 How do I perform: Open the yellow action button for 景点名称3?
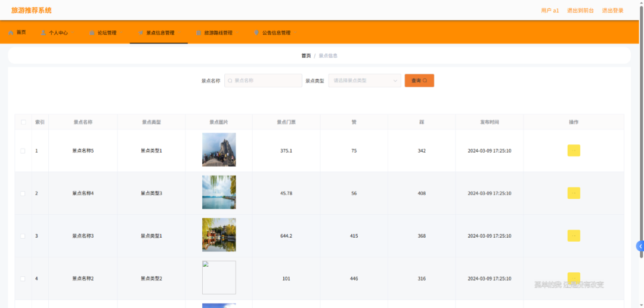[x=574, y=236]
